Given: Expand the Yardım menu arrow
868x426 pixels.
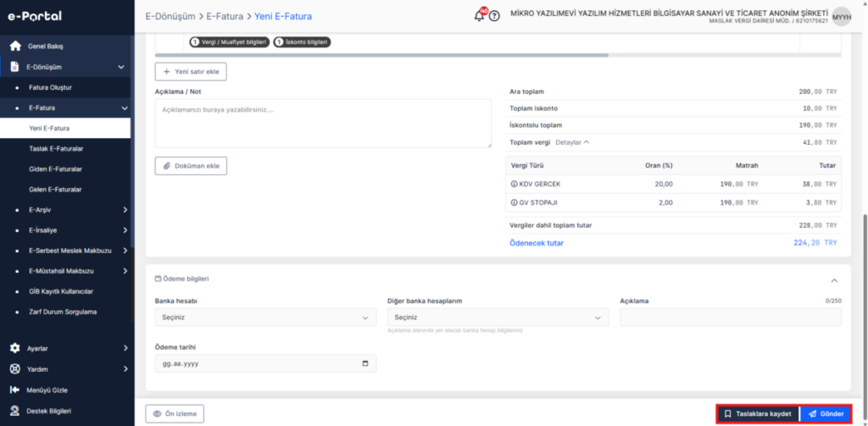Looking at the screenshot, I should tap(125, 369).
